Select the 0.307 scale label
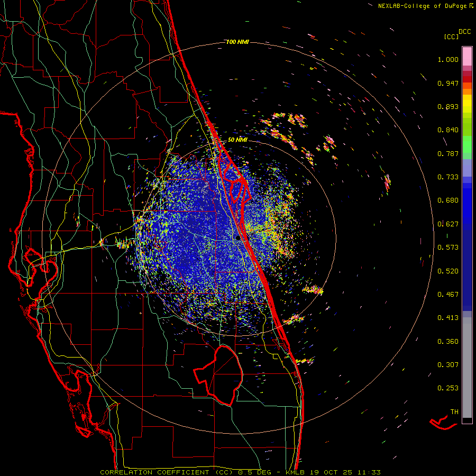The height and width of the screenshot is (476, 476). point(448,365)
